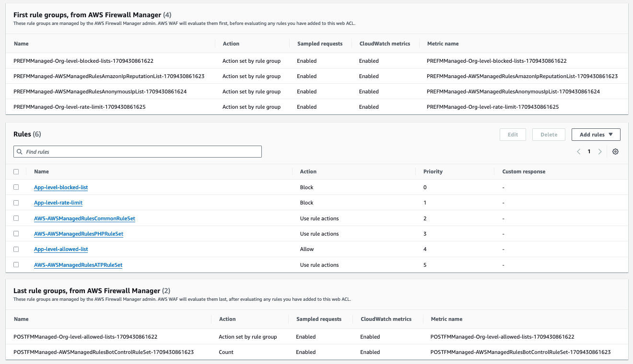
Task: Open the AWS-AWSManagedRulesPHPRuleSet rule group
Action: (79, 234)
